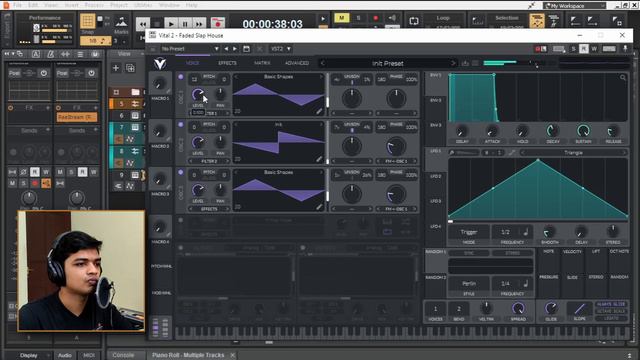
Task: Open the MATRIX tab
Action: coord(262,63)
